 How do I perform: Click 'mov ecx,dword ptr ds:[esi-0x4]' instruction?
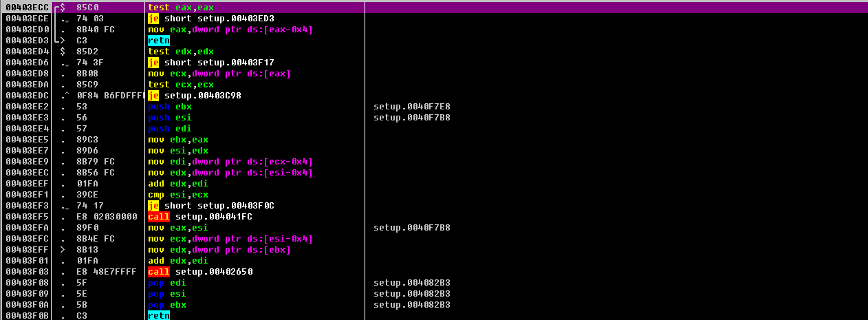click(x=230, y=239)
